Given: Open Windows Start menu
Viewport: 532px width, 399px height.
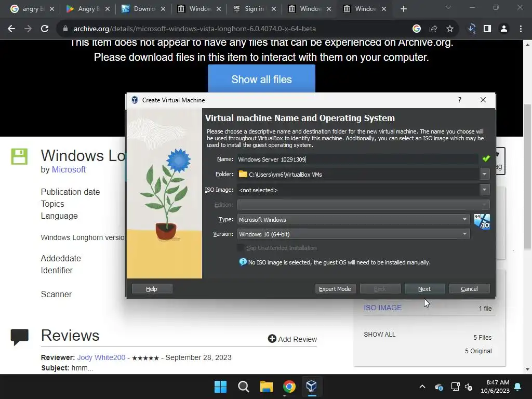Looking at the screenshot, I should pos(220,387).
